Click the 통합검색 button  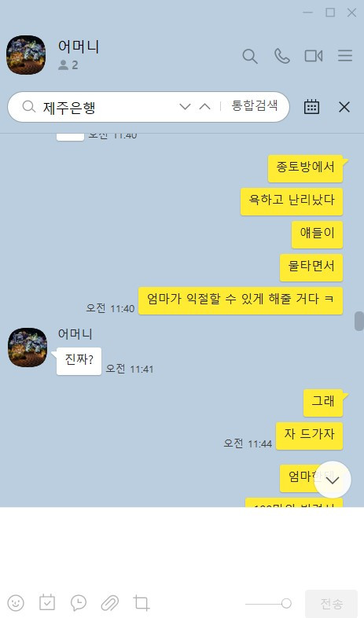[255, 105]
